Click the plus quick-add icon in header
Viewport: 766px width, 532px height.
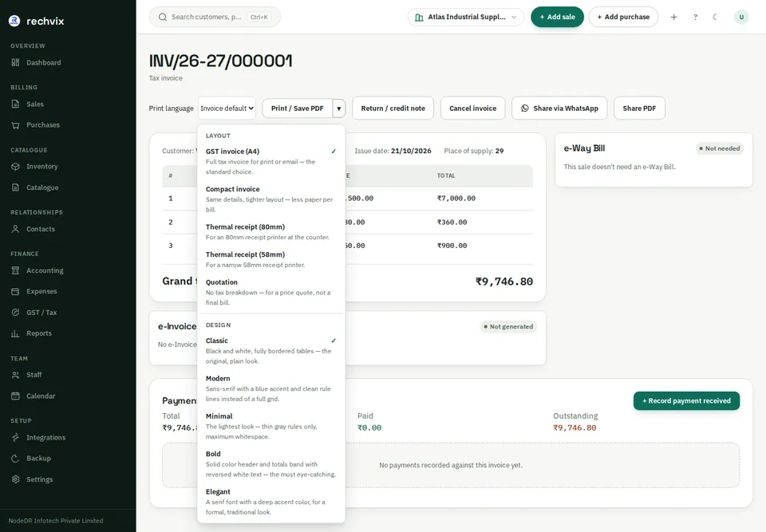[x=673, y=17]
